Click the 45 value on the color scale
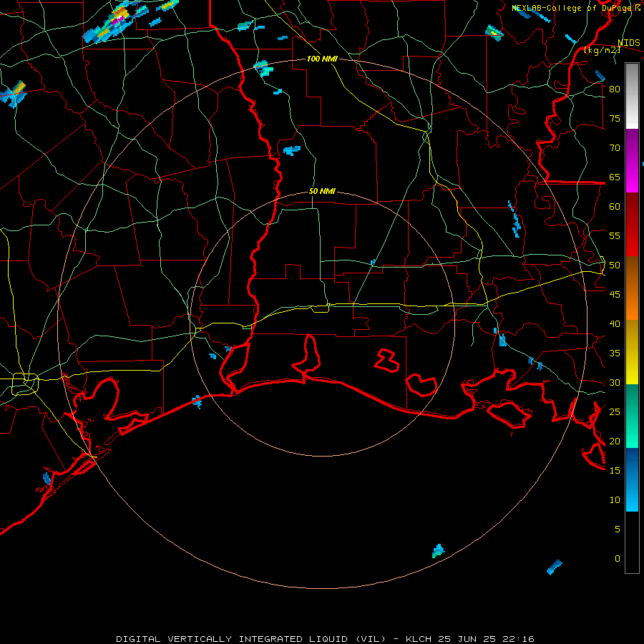 click(x=615, y=295)
